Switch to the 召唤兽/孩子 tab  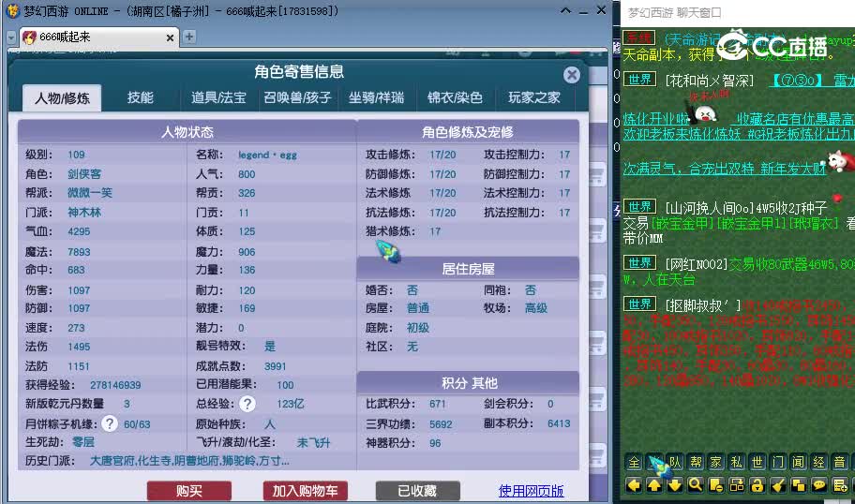[x=298, y=98]
